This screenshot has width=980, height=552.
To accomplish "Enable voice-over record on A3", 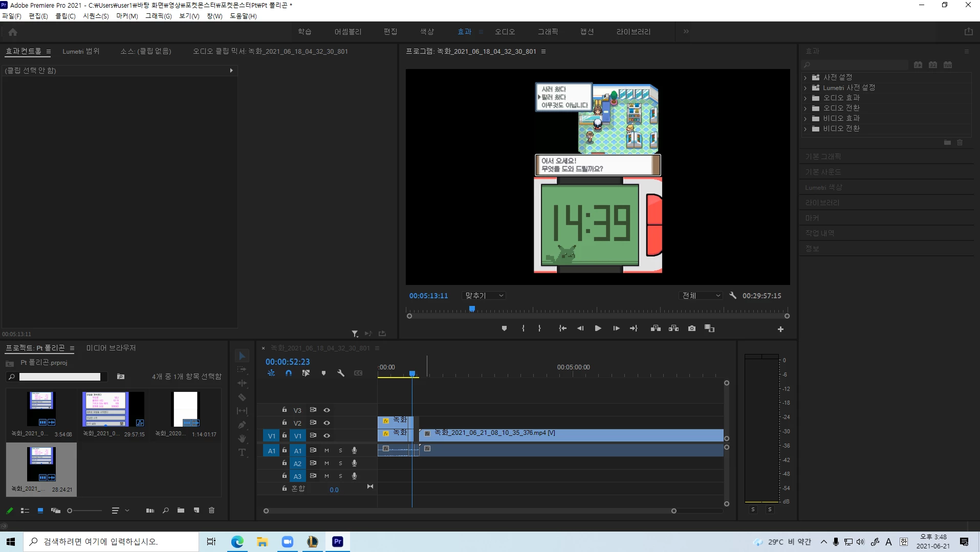I will (354, 476).
